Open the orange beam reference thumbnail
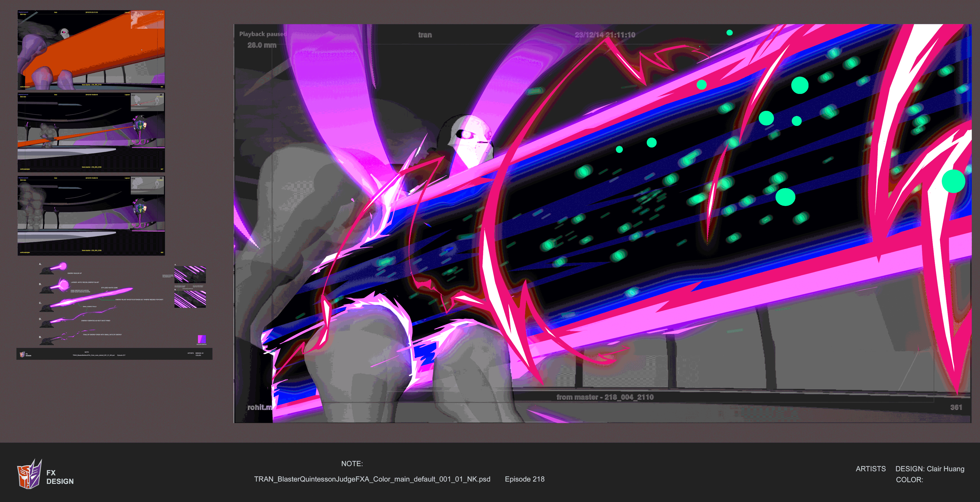Viewport: 980px width, 502px height. tap(91, 50)
